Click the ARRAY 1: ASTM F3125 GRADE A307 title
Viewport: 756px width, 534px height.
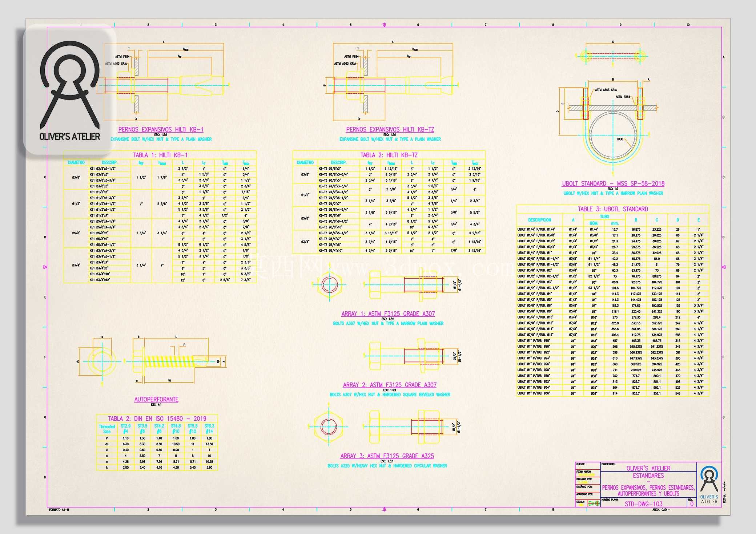tap(388, 313)
